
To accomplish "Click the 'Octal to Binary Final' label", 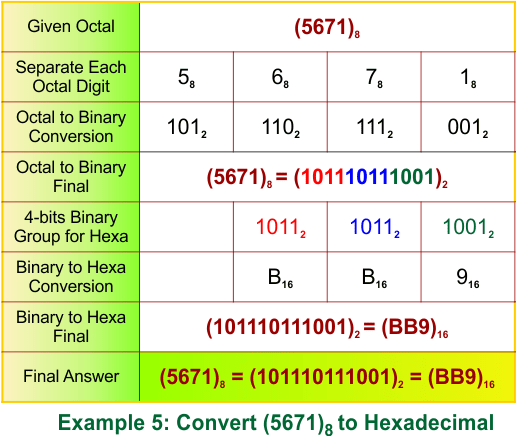I will 71,177.
